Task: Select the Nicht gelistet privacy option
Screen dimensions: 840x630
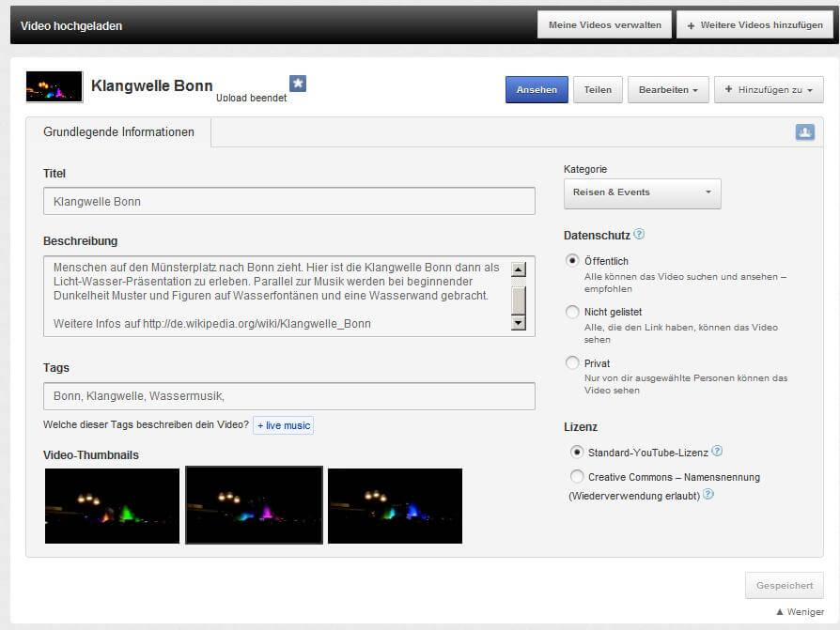Action: click(x=572, y=312)
